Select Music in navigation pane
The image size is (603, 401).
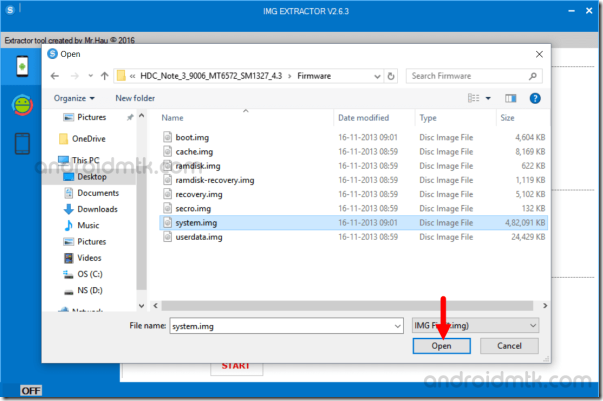[88, 225]
